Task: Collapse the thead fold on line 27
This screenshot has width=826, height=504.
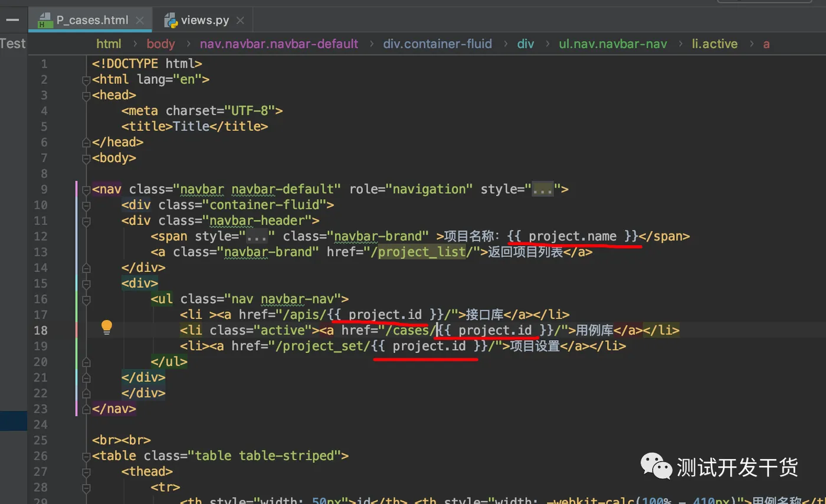Action: 86,472
